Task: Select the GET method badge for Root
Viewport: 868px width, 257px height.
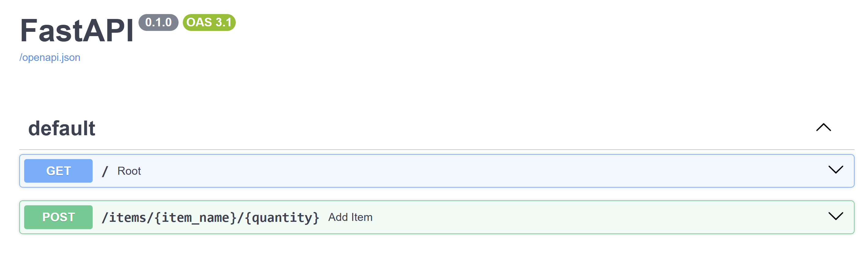Action: [x=58, y=171]
